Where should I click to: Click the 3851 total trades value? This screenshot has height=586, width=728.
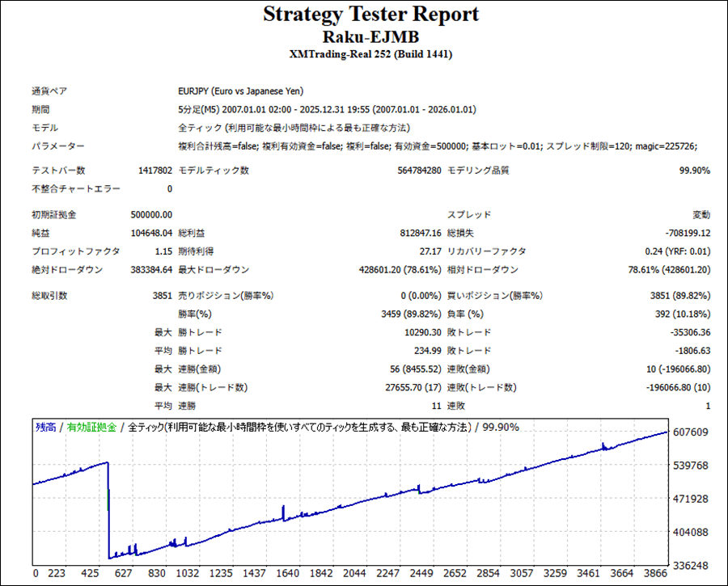pos(163,296)
